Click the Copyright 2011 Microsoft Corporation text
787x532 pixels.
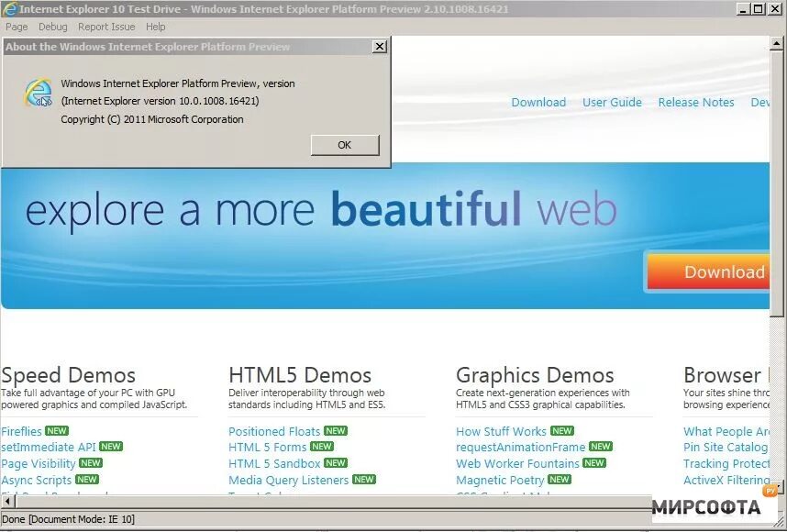[152, 119]
